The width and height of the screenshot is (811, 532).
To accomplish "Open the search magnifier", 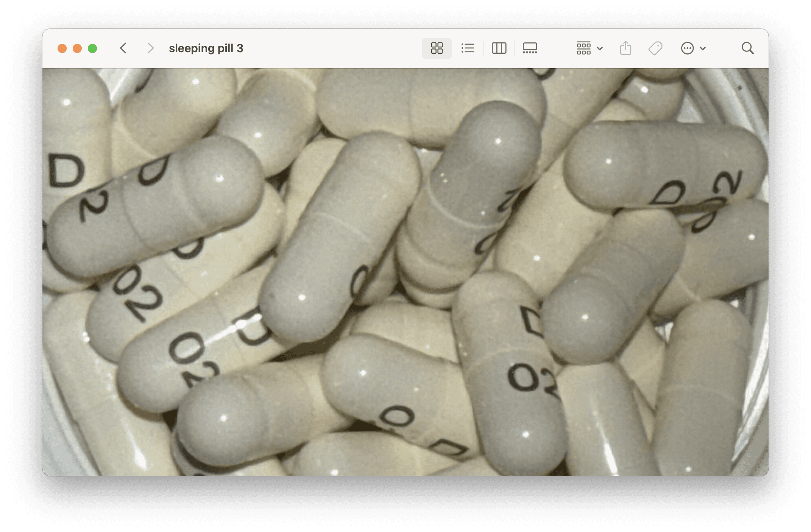I will tap(747, 48).
